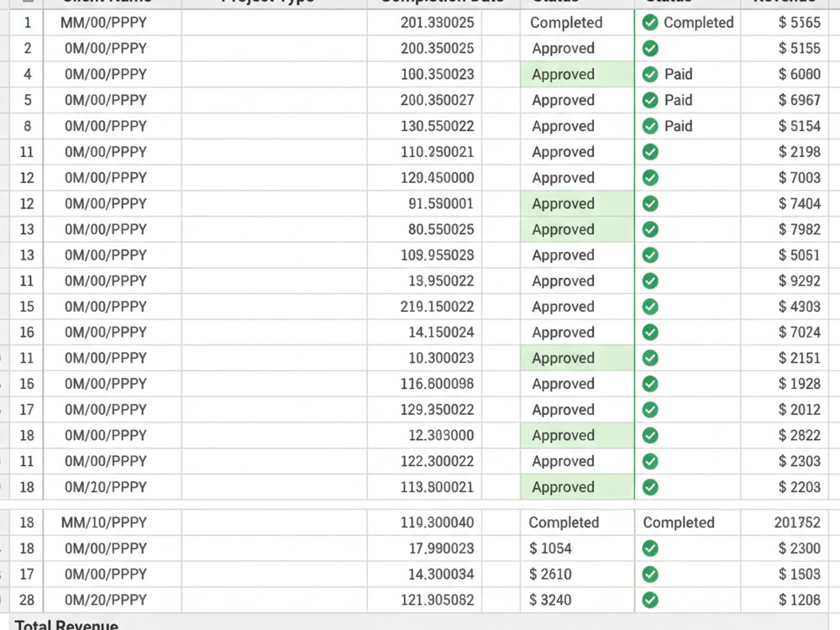Select the Paid status cell in $ 5154 row
Screen dimensions: 840x630
click(x=687, y=126)
